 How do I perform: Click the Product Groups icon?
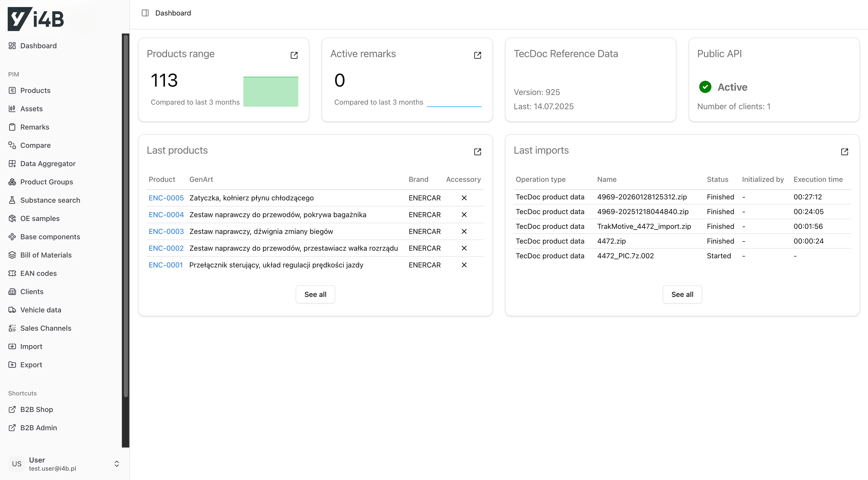(12, 182)
